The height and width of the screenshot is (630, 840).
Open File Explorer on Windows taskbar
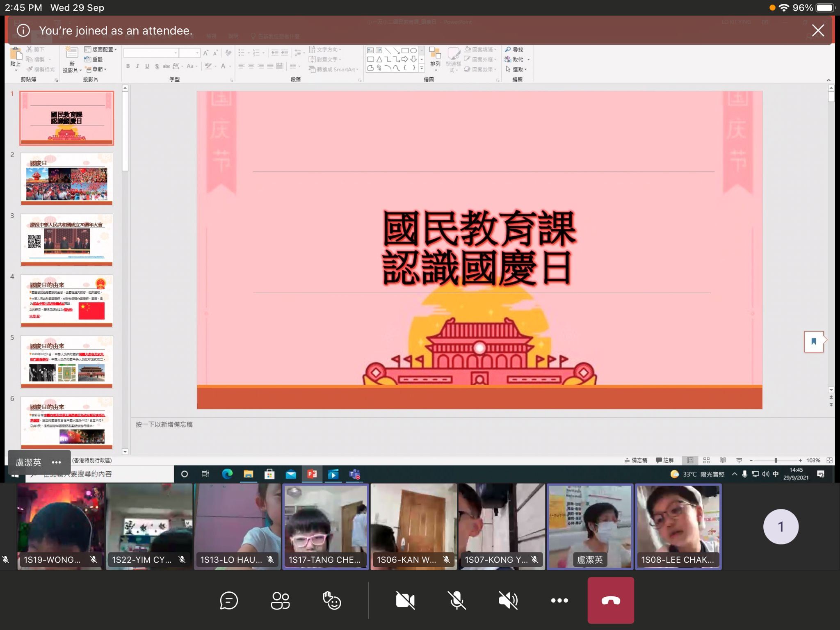(248, 474)
